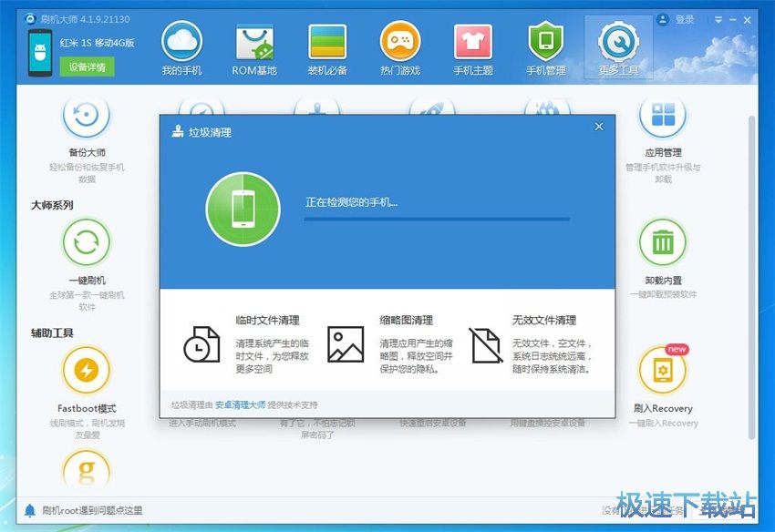Click 刷机root遇到问题点这里 help link
Screen dimensions: 775x532
pyautogui.click(x=92, y=510)
